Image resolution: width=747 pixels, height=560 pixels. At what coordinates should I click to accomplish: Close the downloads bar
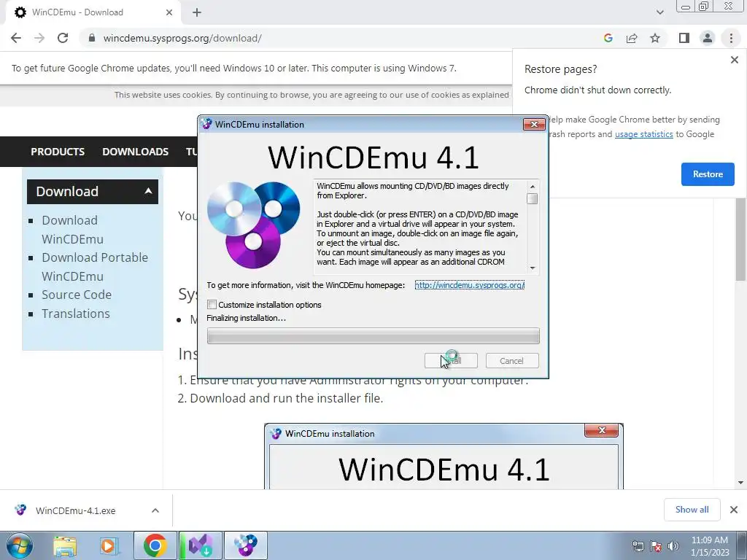734,510
